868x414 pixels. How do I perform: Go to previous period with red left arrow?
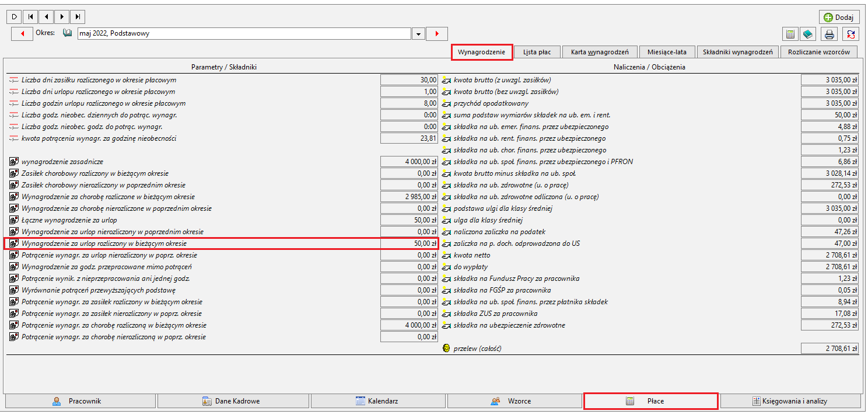[x=22, y=34]
